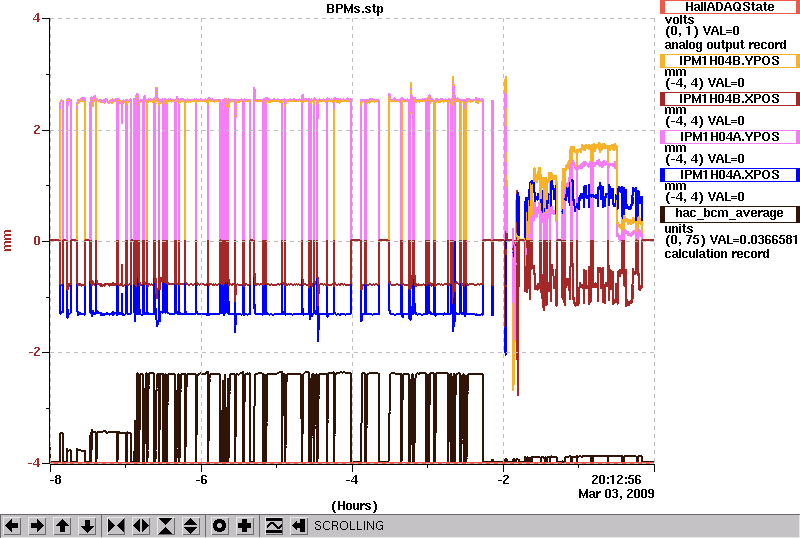Image resolution: width=800 pixels, height=538 pixels.
Task: Click the circle auto-scale toolbar button
Action: click(x=219, y=526)
